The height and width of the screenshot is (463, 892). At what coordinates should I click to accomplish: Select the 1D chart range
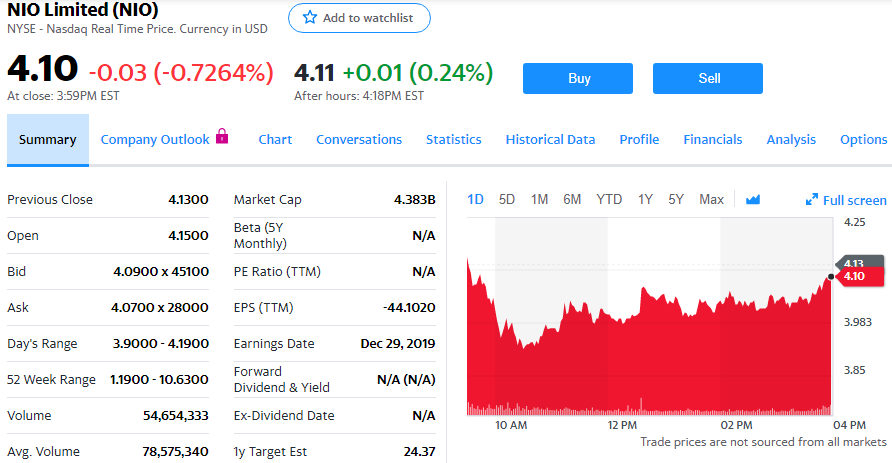475,199
